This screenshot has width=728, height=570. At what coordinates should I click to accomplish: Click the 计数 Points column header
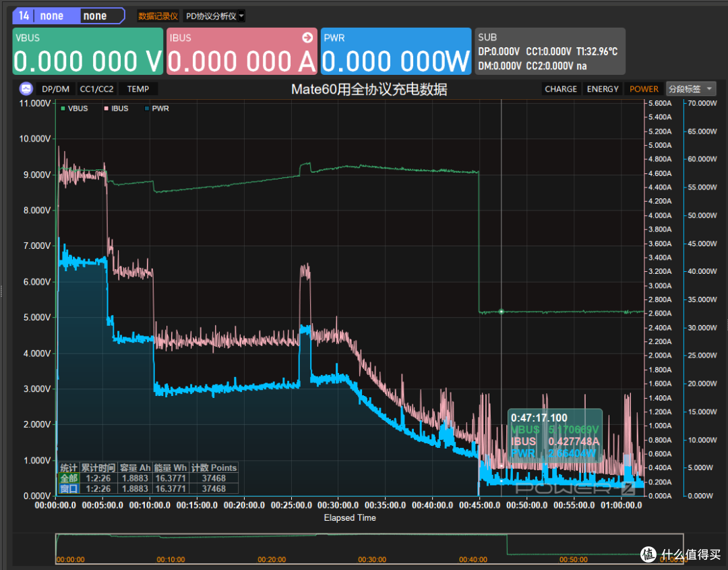(x=214, y=467)
